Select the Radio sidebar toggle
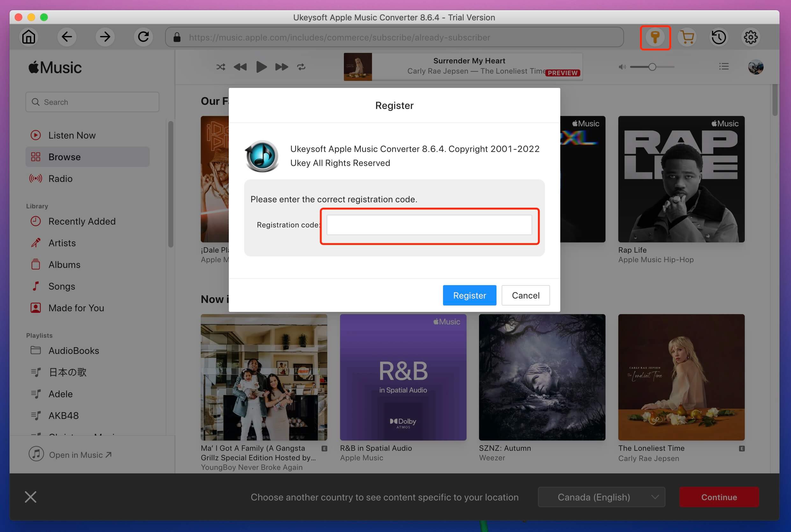791x532 pixels. tap(61, 178)
